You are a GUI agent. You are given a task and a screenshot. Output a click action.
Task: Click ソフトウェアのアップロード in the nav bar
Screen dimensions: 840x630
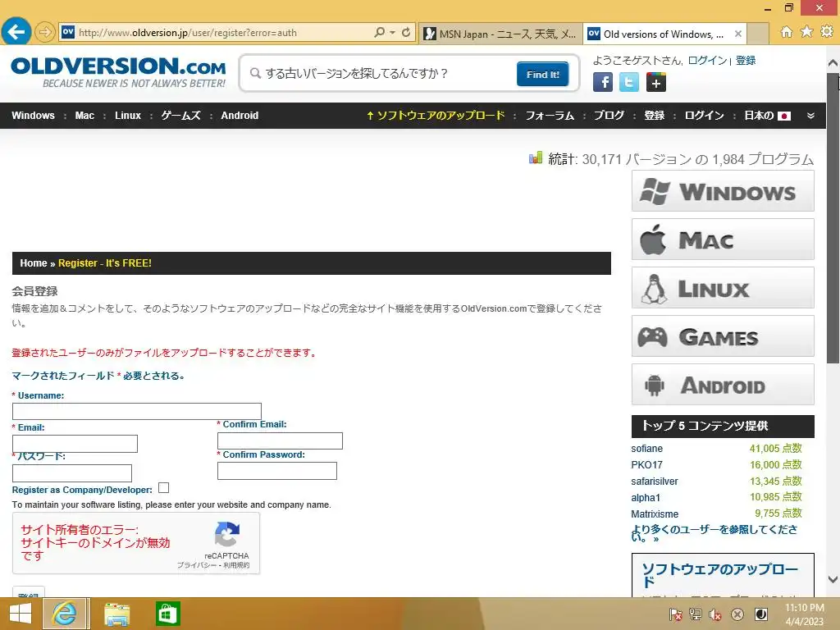pyautogui.click(x=436, y=115)
